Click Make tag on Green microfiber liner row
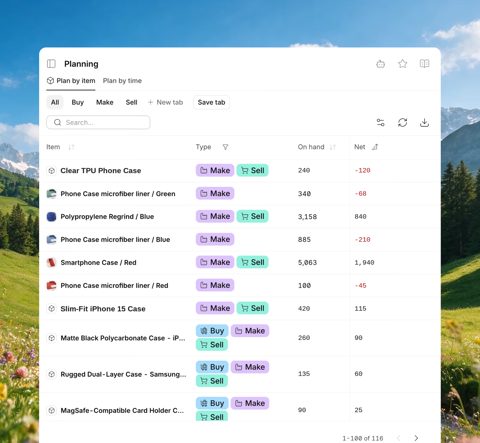The height and width of the screenshot is (443, 480). tap(215, 193)
